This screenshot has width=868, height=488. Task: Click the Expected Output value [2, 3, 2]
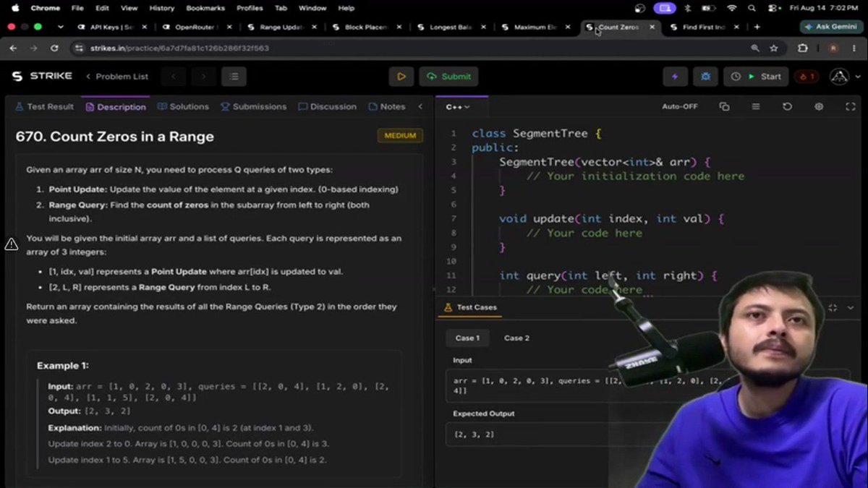click(x=474, y=435)
